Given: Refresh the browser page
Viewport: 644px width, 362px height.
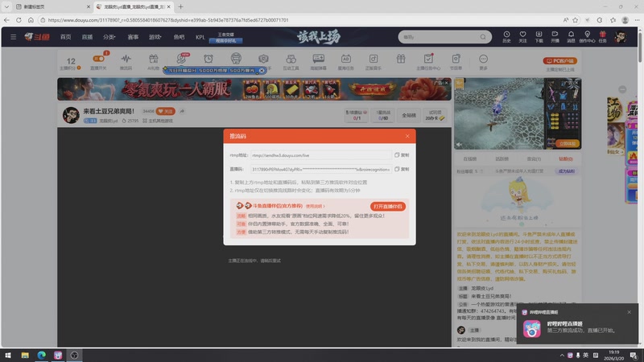Looking at the screenshot, I should [x=19, y=19].
